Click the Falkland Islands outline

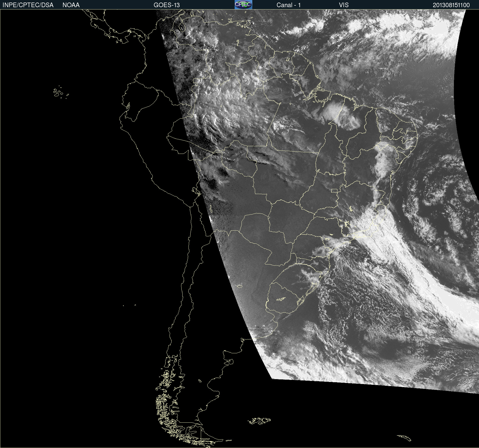click(x=259, y=421)
